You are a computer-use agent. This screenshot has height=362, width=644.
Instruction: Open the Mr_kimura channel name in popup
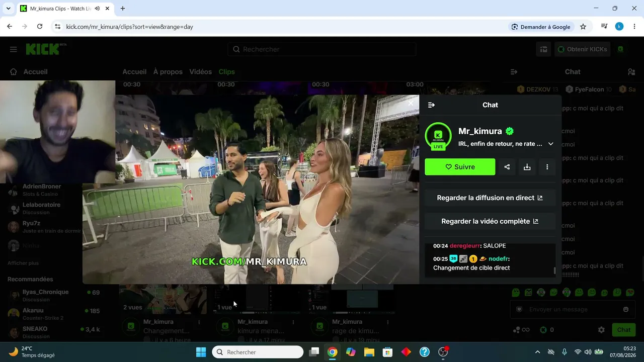pos(480,131)
